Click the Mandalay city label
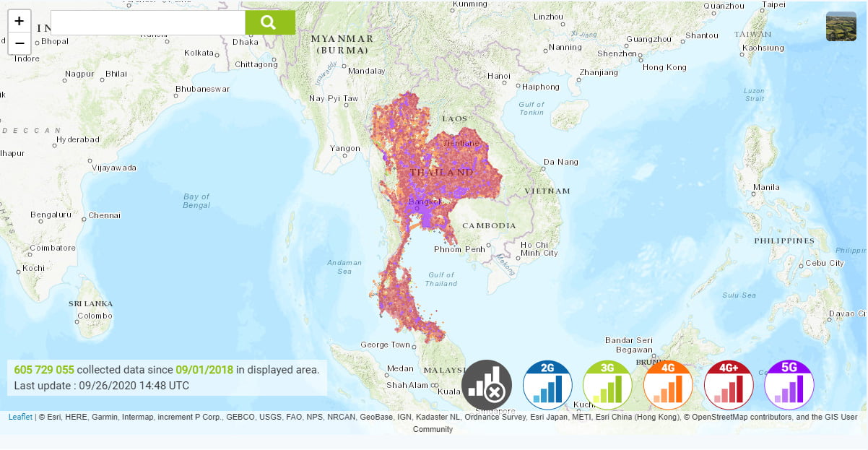 click(x=367, y=71)
